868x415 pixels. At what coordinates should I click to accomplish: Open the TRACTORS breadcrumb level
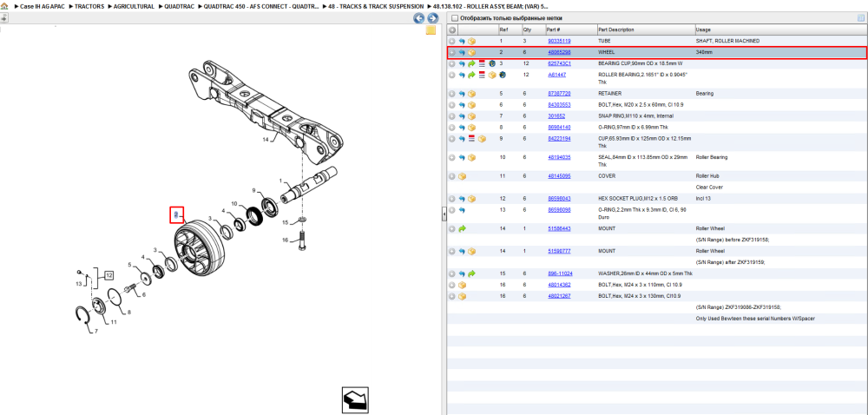click(89, 7)
